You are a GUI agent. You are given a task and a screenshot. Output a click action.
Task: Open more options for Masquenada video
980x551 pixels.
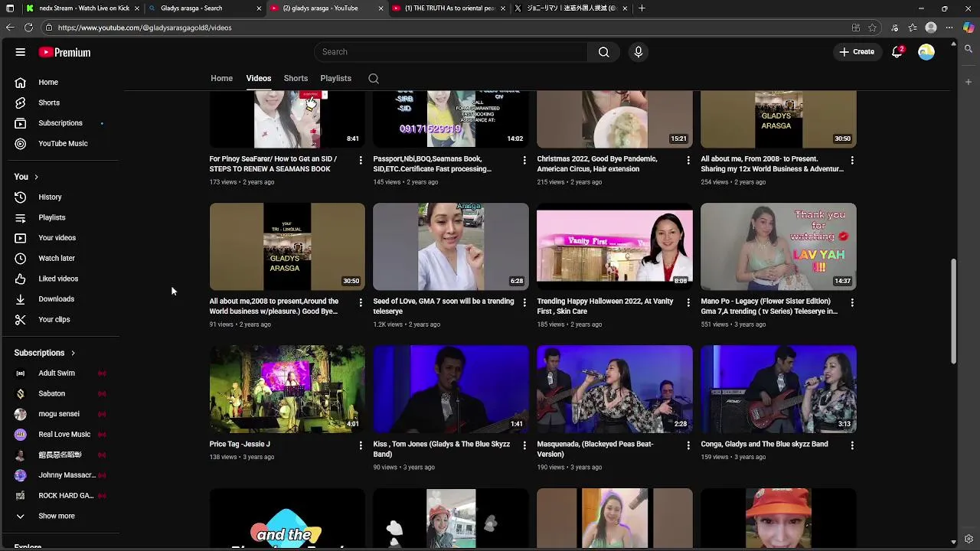point(688,445)
